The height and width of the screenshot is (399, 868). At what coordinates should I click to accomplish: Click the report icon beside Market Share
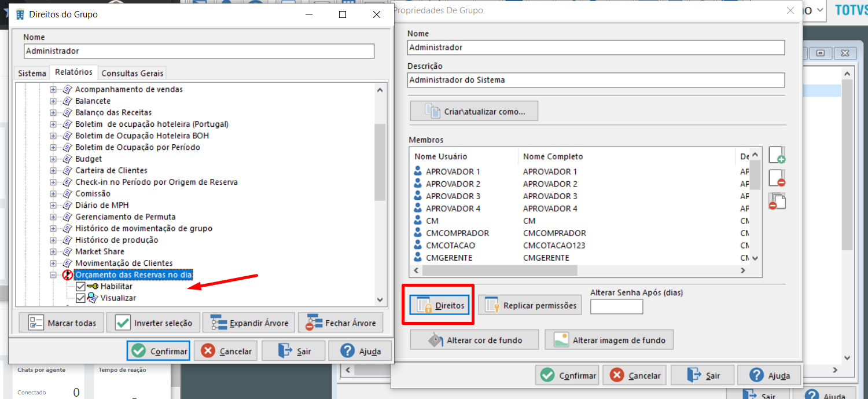click(67, 251)
